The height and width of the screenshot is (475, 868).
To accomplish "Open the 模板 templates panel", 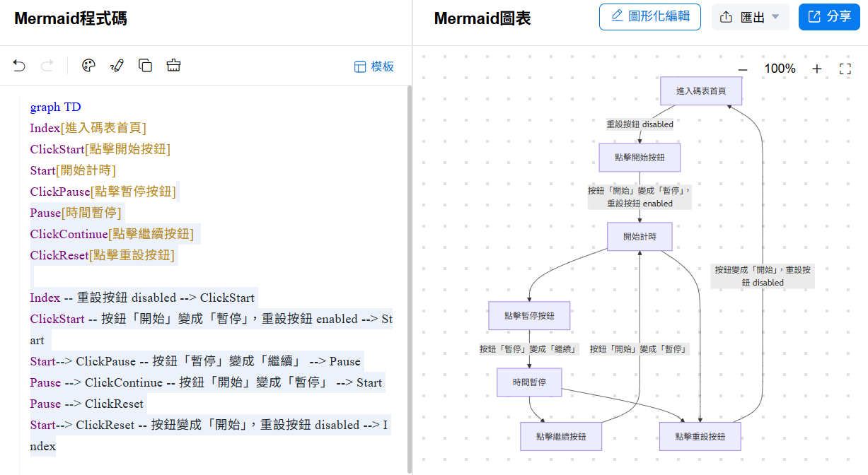I will click(374, 66).
